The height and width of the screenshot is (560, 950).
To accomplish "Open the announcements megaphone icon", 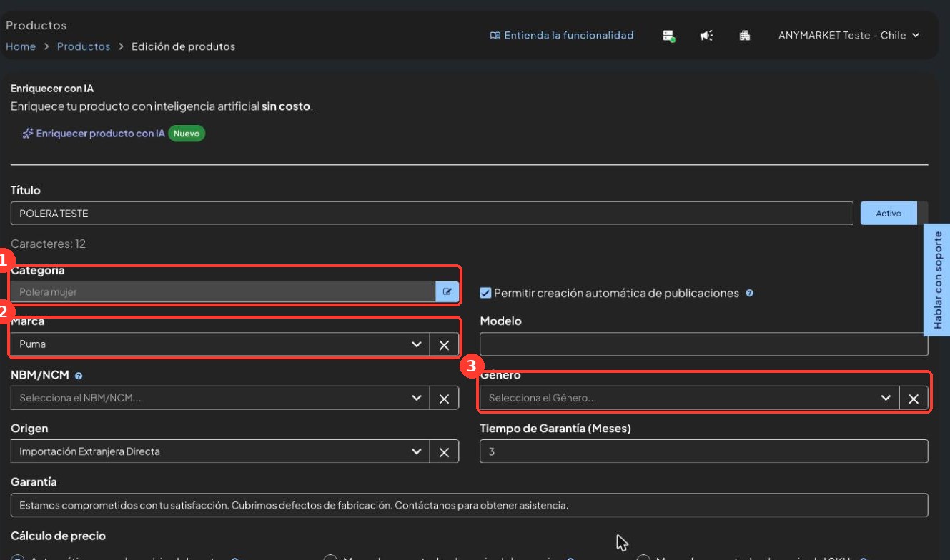I will [x=706, y=36].
